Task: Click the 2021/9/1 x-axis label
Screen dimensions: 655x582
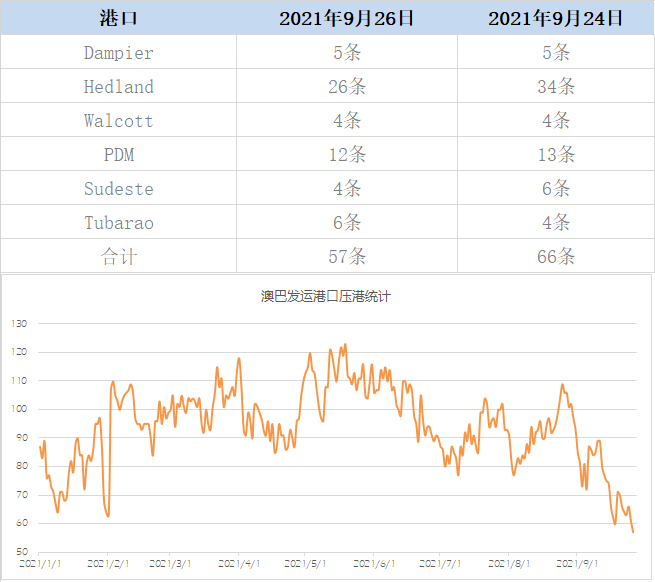Action: pyautogui.click(x=577, y=564)
